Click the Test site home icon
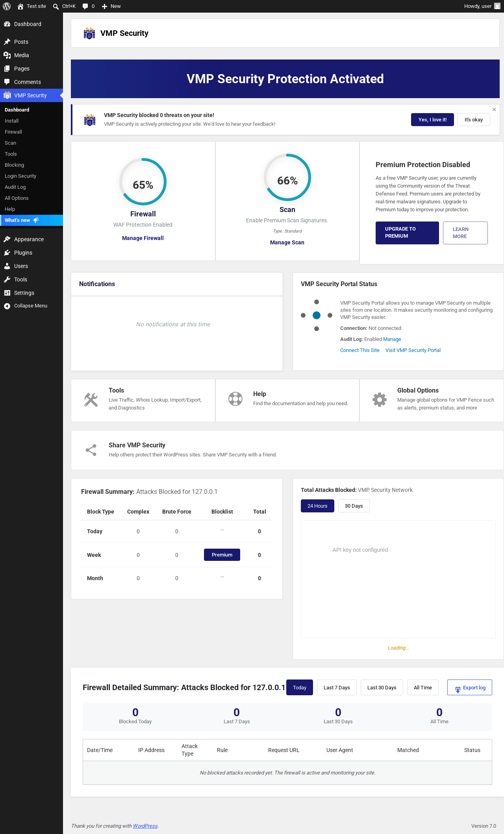This screenshot has height=834, width=504. (x=20, y=6)
